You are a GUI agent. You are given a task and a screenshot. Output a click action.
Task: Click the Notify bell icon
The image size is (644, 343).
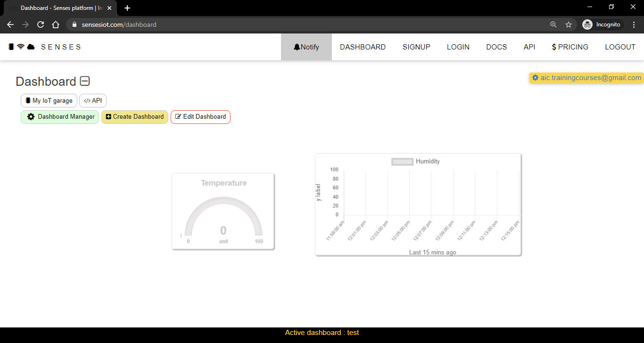point(297,47)
